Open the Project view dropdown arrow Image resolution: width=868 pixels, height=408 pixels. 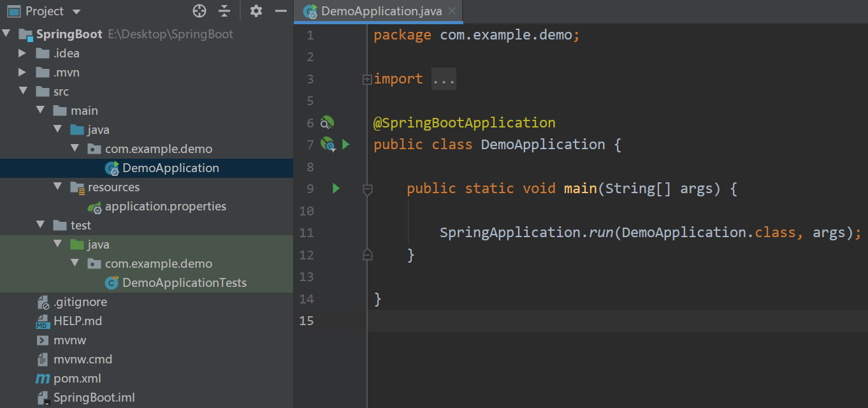coord(76,11)
